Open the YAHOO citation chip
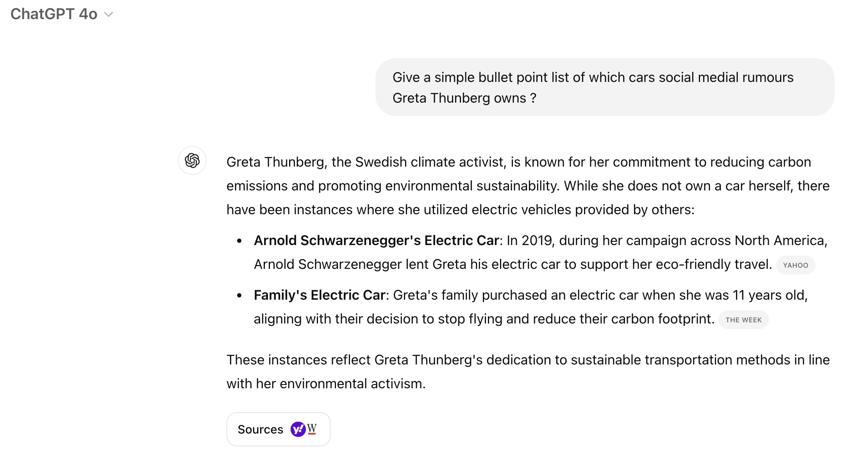Screen dimensions: 868x455 point(795,265)
